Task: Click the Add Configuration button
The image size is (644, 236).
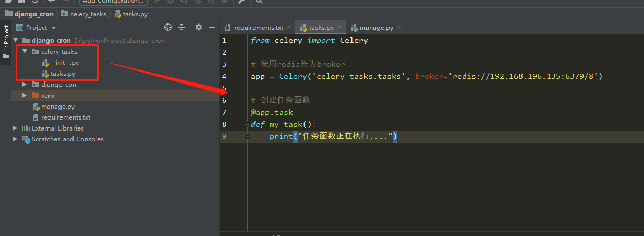Action: pyautogui.click(x=113, y=2)
